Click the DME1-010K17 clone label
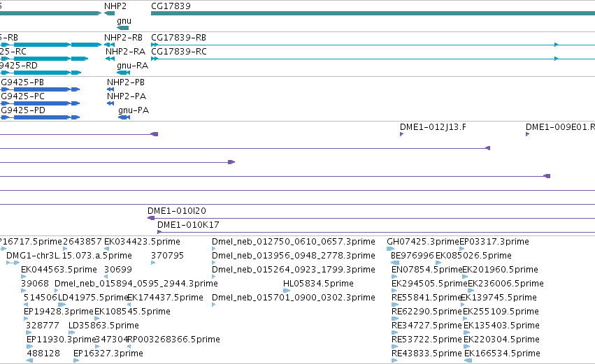 [x=188, y=225]
